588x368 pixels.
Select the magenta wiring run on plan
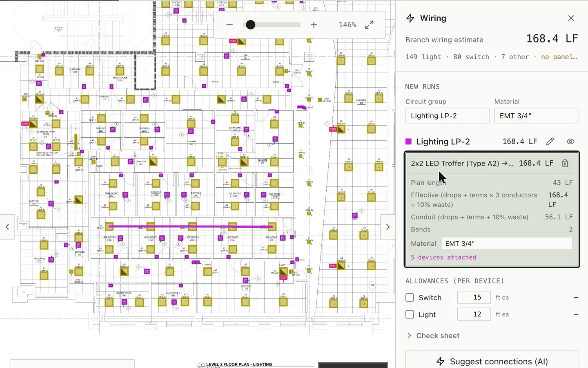(x=191, y=226)
